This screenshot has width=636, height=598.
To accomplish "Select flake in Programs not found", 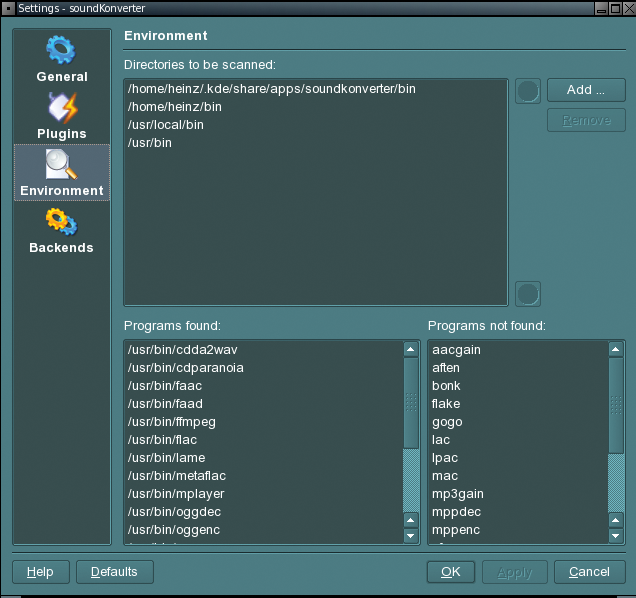I will [518, 404].
